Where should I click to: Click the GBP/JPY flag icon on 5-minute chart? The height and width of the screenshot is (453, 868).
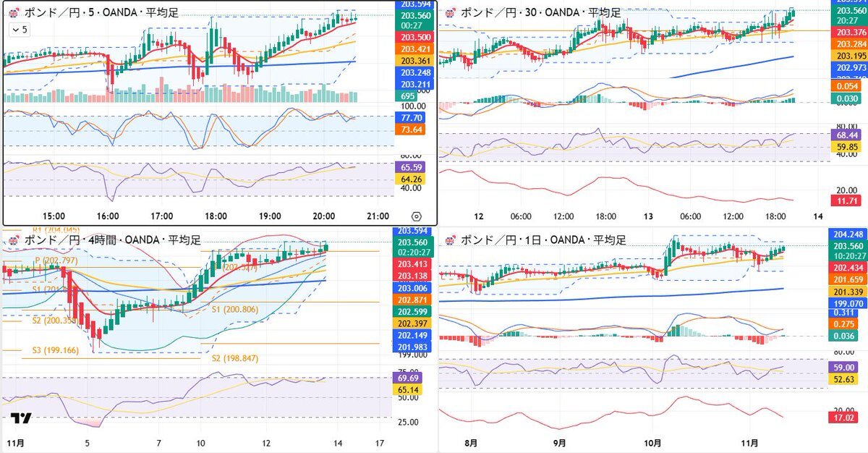pyautogui.click(x=14, y=12)
